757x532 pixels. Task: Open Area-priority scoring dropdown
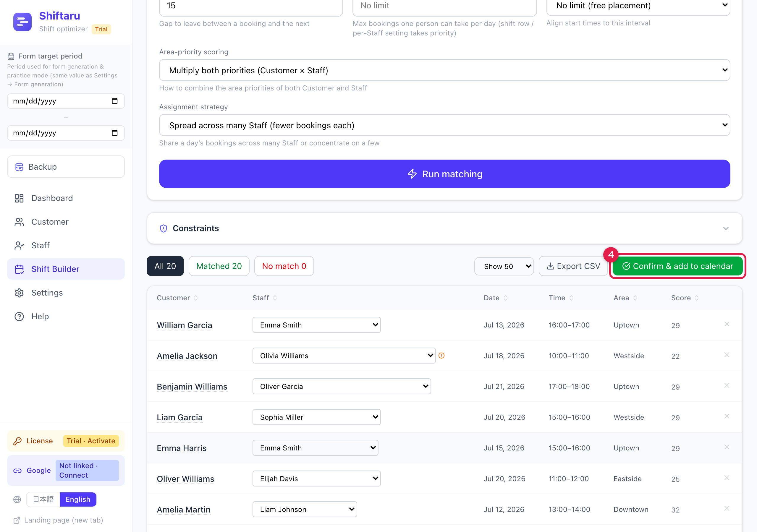444,70
